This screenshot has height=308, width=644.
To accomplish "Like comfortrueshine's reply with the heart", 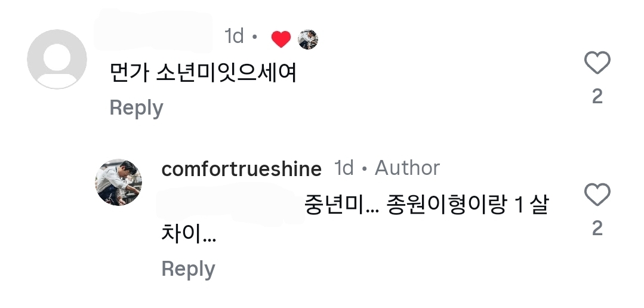I will click(597, 195).
